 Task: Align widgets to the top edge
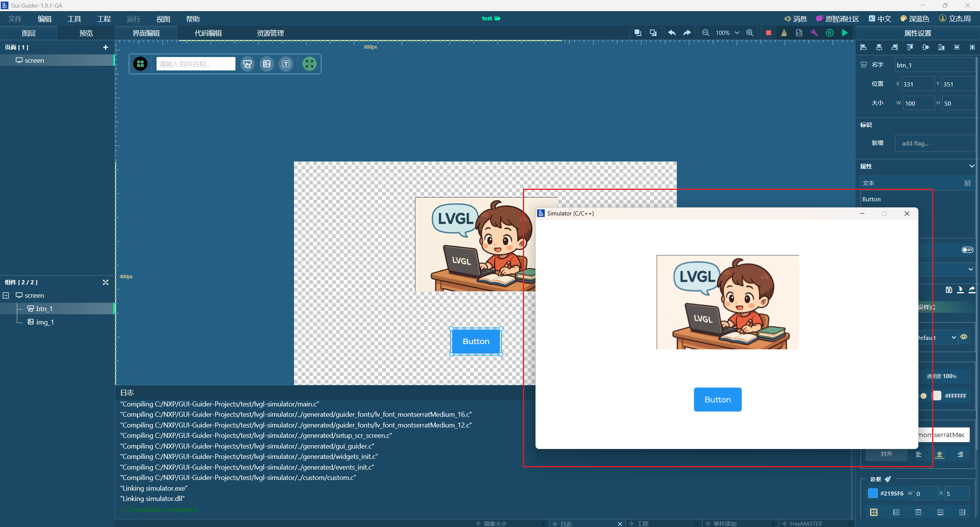pyautogui.click(x=910, y=47)
